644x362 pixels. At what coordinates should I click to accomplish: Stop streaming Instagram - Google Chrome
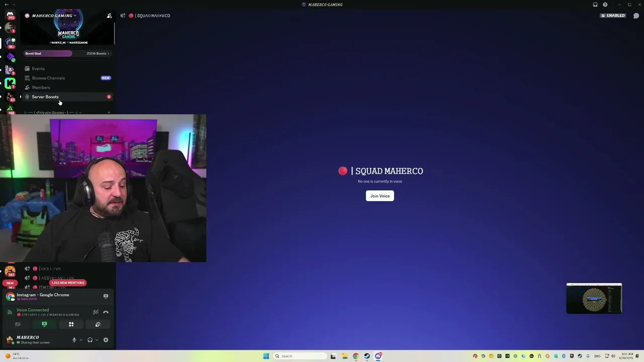[x=106, y=296]
